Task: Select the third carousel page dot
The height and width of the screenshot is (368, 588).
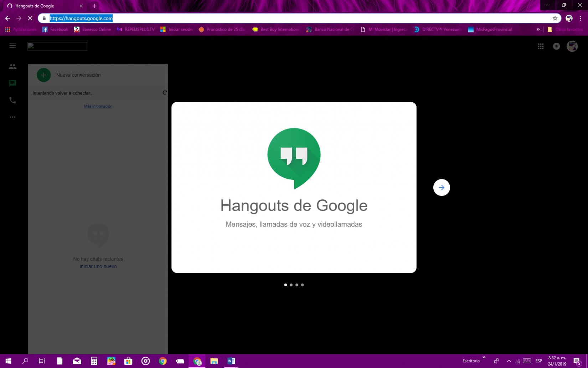Action: [x=297, y=285]
